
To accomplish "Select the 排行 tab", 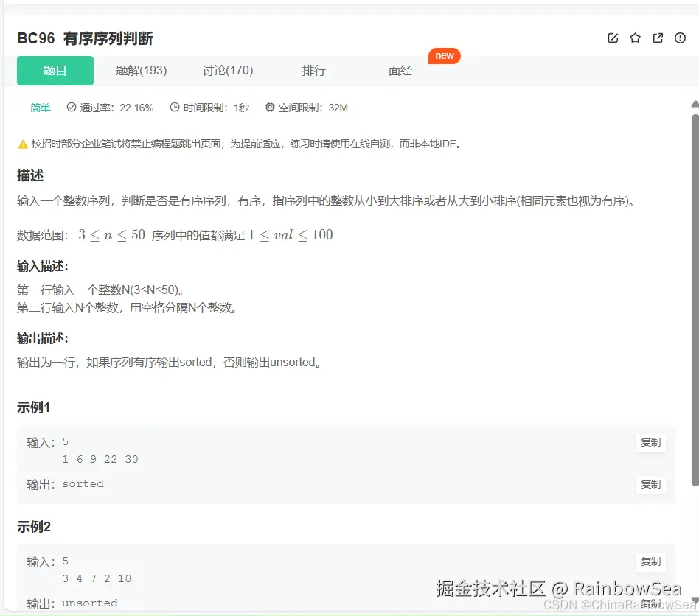I will (x=314, y=71).
